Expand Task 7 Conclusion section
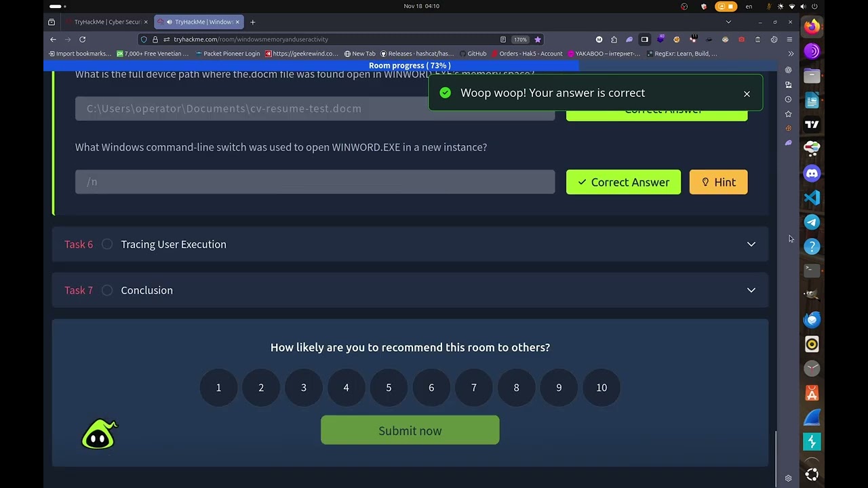 [410, 290]
